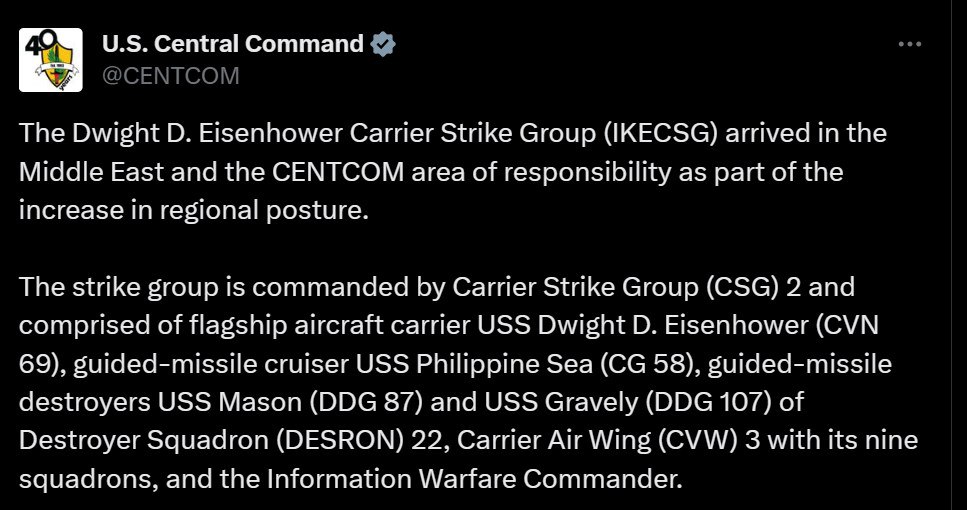Open the U.S. Central Command profile name
The image size is (967, 510).
[233, 44]
